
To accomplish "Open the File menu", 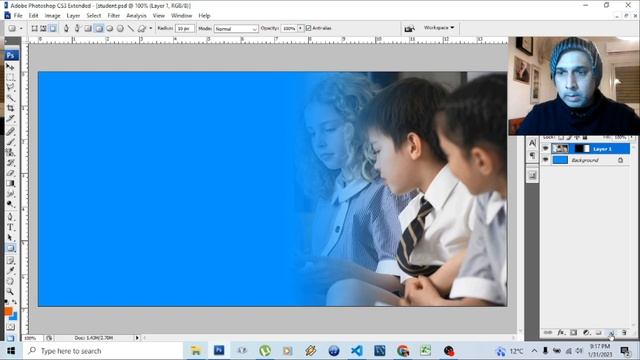I will pos(18,16).
